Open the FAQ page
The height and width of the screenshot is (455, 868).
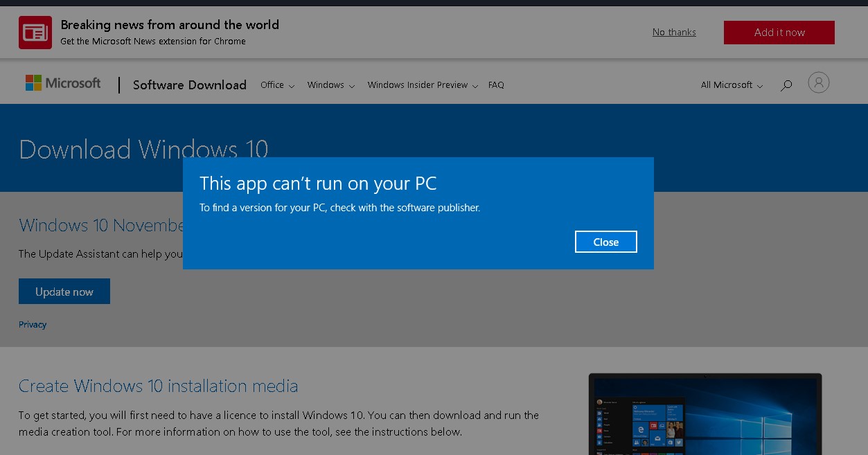(x=496, y=85)
